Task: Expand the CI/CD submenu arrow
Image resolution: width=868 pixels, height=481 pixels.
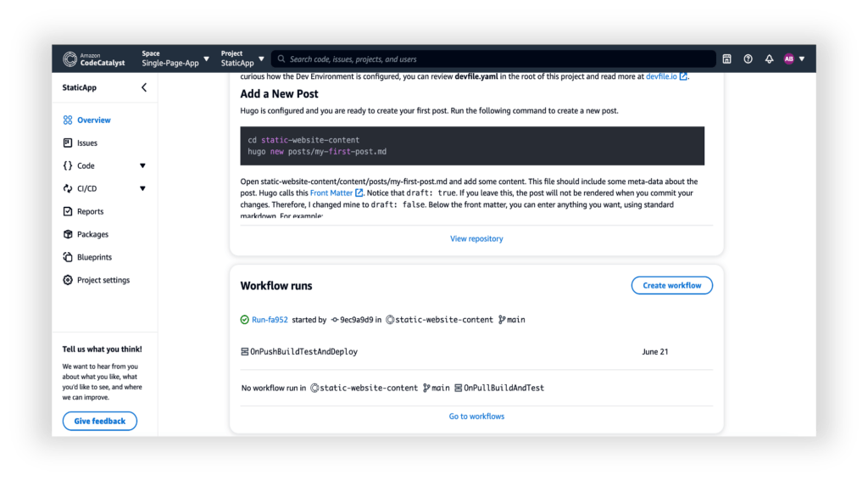Action: [142, 188]
